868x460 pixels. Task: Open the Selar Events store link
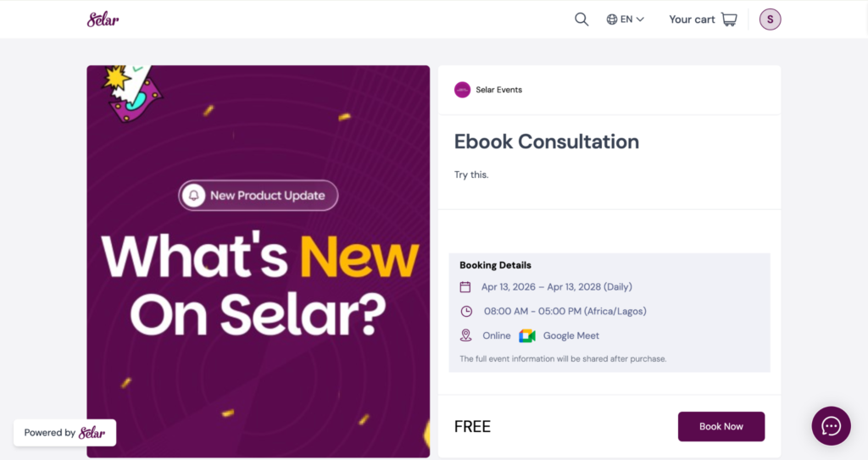(498, 90)
